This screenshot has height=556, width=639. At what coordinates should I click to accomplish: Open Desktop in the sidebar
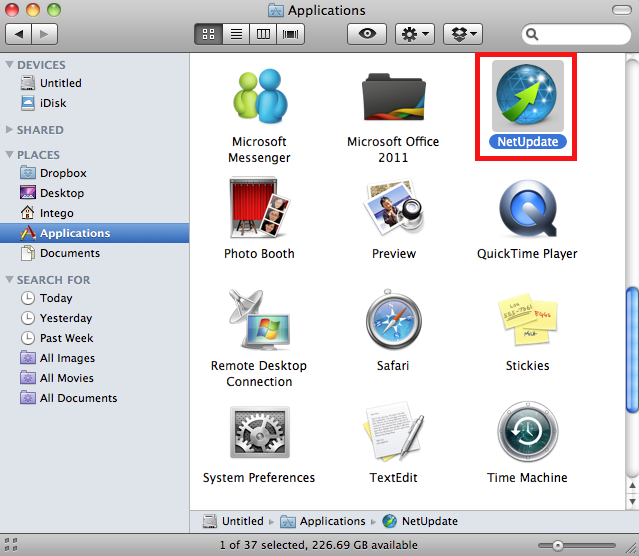pyautogui.click(x=95, y=193)
